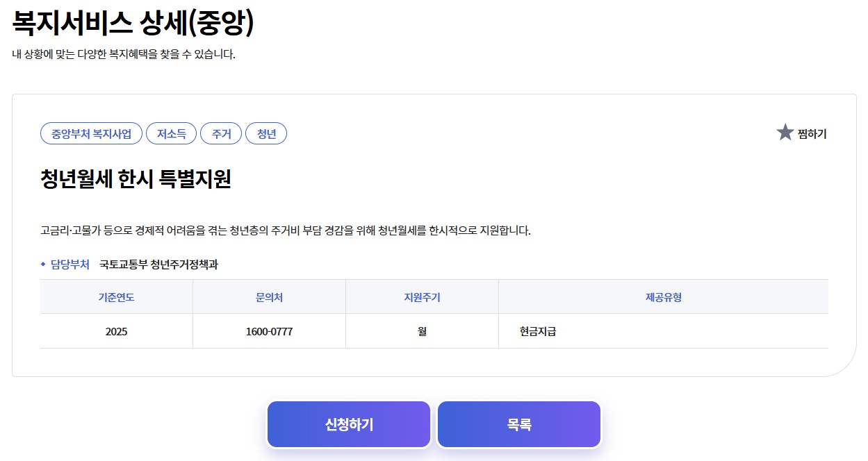Click the 국토교통부 청년주거정책과 department text
Image resolution: width=868 pixels, height=461 pixels.
[x=160, y=263]
